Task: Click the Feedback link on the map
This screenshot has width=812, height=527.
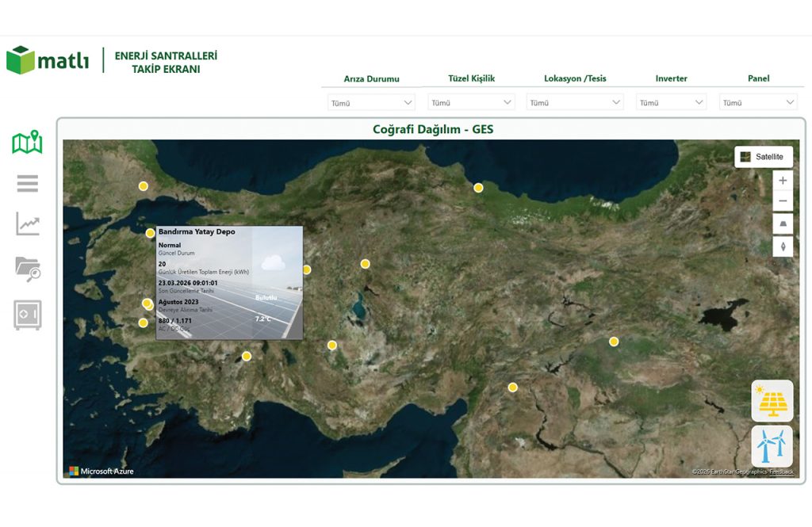Action: (x=783, y=472)
